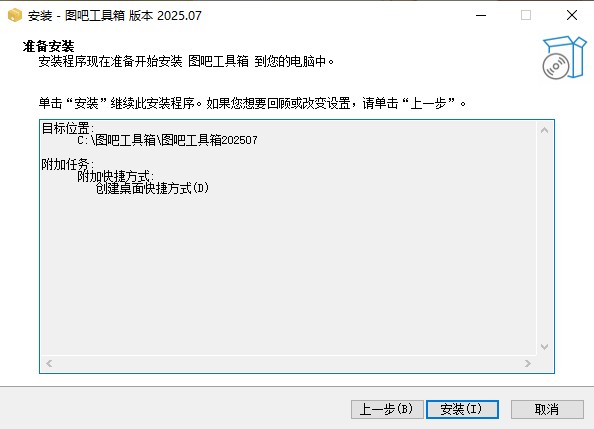Click the summary box scroll-up arrow
This screenshot has width=594, height=429.
point(544,130)
